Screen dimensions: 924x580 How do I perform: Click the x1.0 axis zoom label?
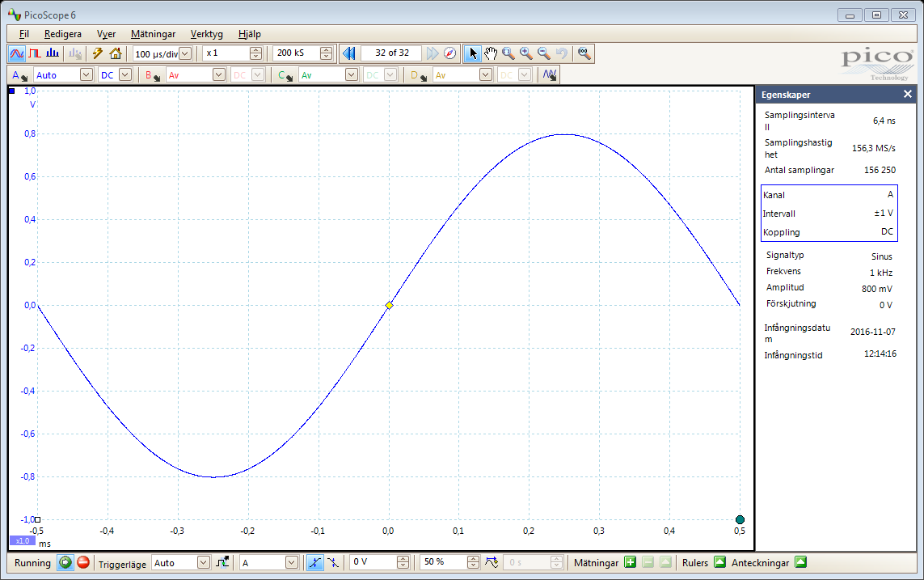(23, 540)
